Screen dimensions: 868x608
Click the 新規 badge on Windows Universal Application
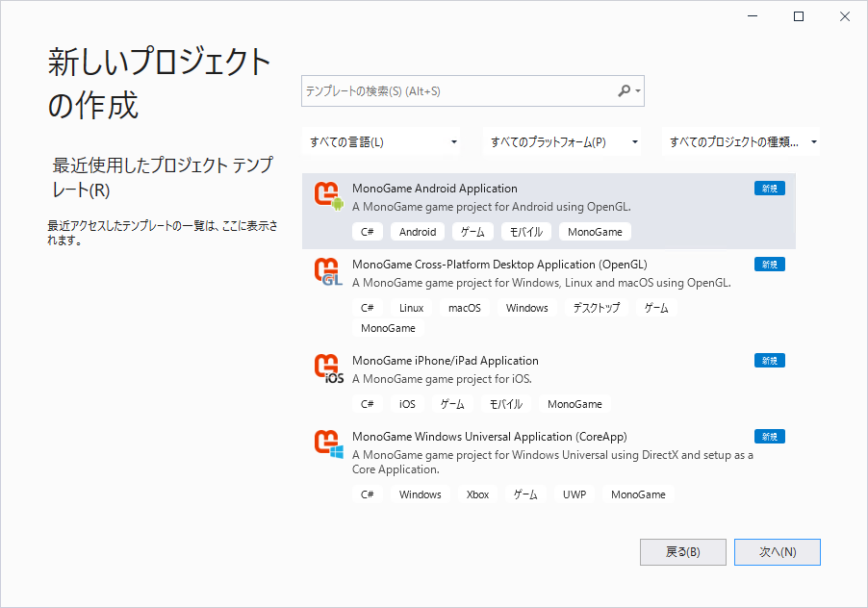click(770, 437)
